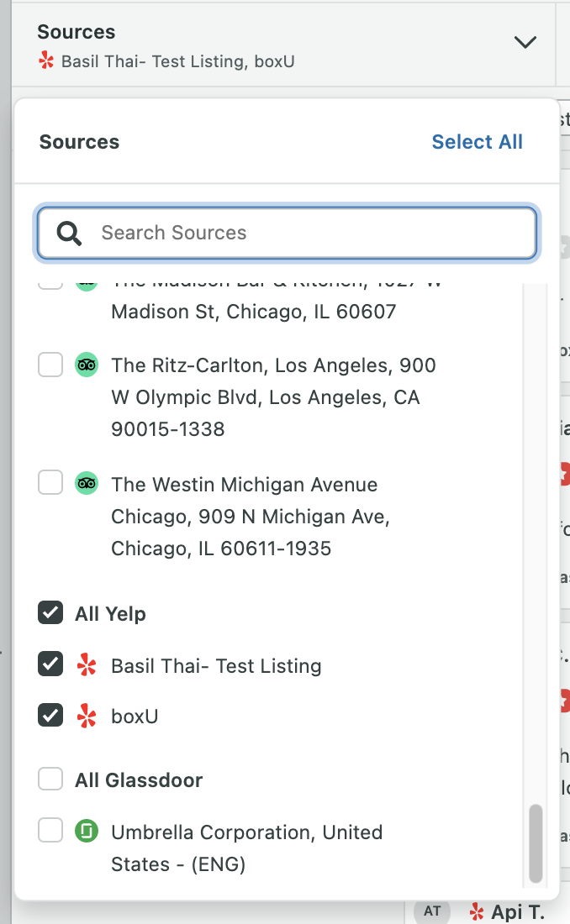Click the Yelp icon beside boxU
The image size is (570, 924).
(87, 717)
